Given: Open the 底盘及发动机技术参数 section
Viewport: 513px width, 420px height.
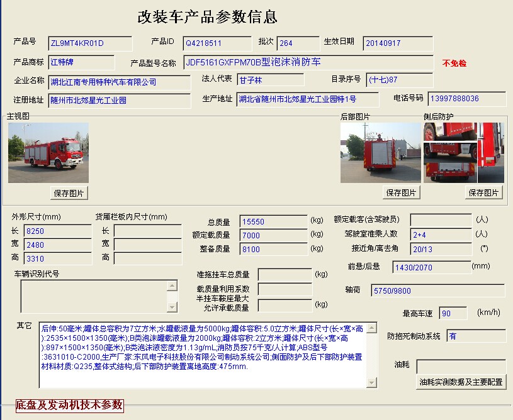Looking at the screenshot, I should click(x=69, y=405).
